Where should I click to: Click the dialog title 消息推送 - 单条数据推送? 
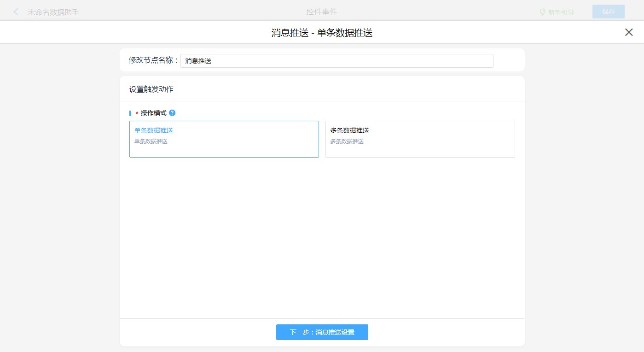pos(322,33)
